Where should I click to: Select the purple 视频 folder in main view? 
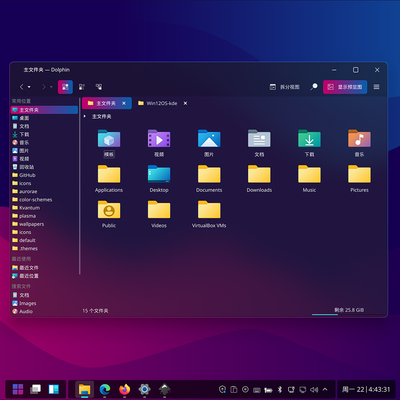tap(159, 139)
